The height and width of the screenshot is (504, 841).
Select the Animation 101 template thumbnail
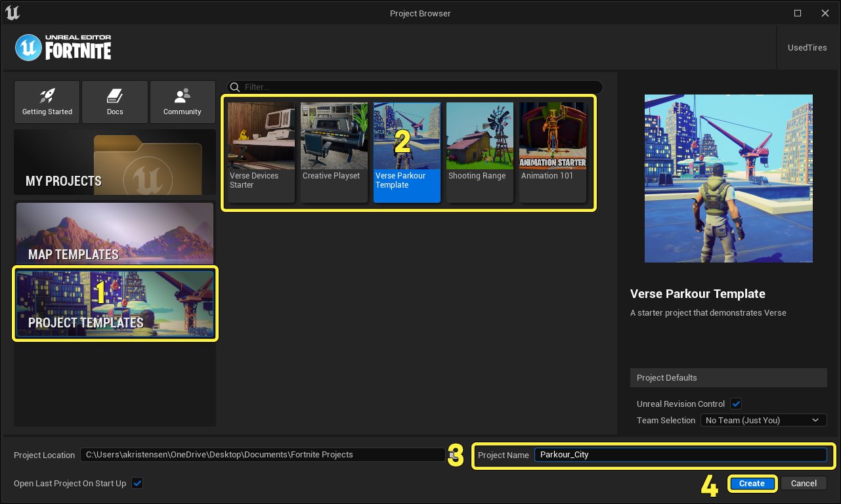click(552, 152)
